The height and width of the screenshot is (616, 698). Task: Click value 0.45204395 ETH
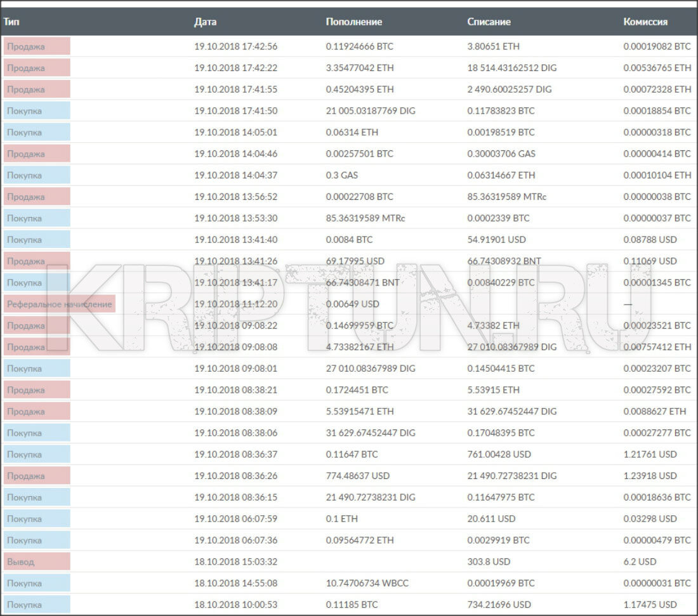click(360, 89)
